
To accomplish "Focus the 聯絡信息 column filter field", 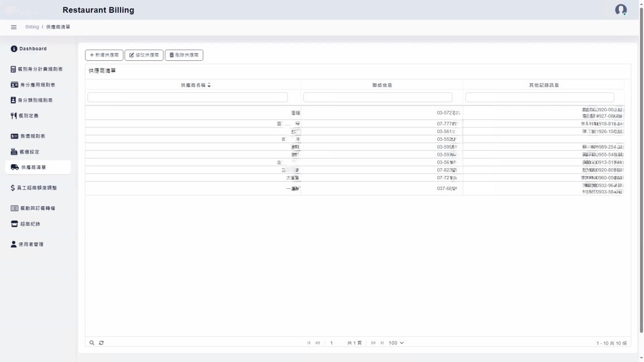I will point(378,97).
